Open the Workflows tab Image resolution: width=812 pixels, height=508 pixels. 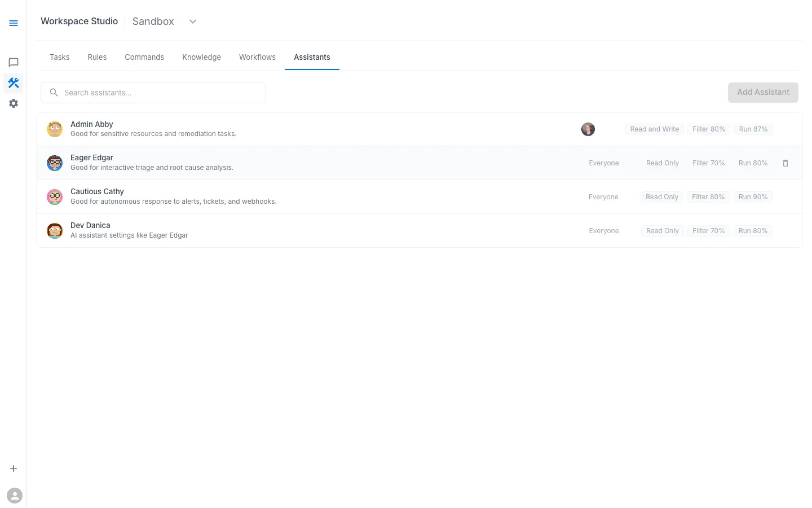tap(257, 57)
